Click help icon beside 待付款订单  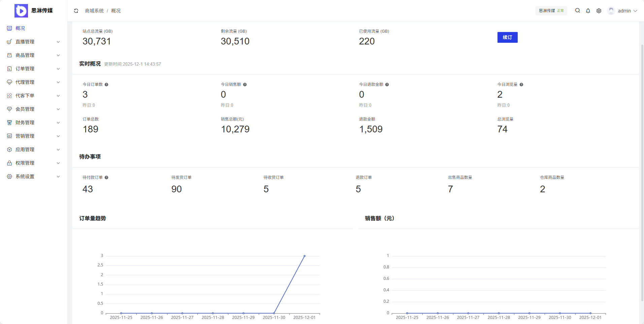coord(106,177)
